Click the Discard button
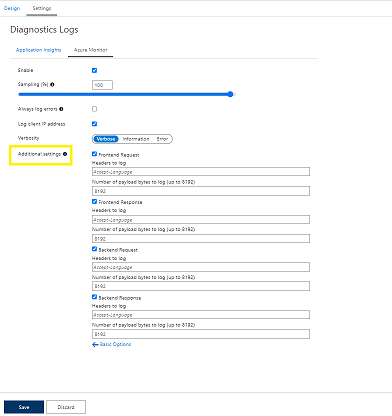Image resolution: width=392 pixels, height=416 pixels. (x=66, y=407)
